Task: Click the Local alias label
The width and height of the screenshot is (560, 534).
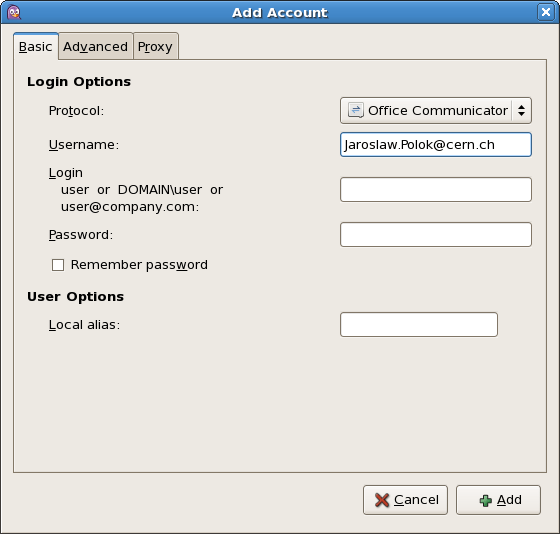Action: point(84,325)
